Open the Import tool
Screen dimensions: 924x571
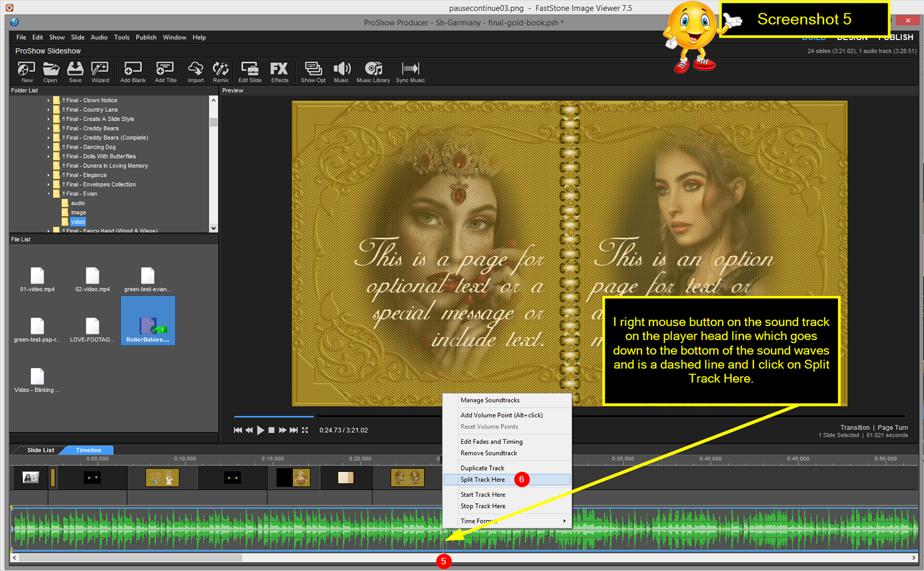[195, 72]
